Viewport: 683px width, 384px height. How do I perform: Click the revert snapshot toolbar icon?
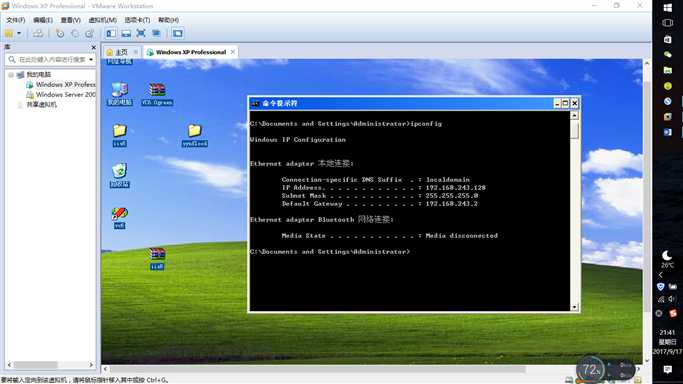tap(75, 34)
